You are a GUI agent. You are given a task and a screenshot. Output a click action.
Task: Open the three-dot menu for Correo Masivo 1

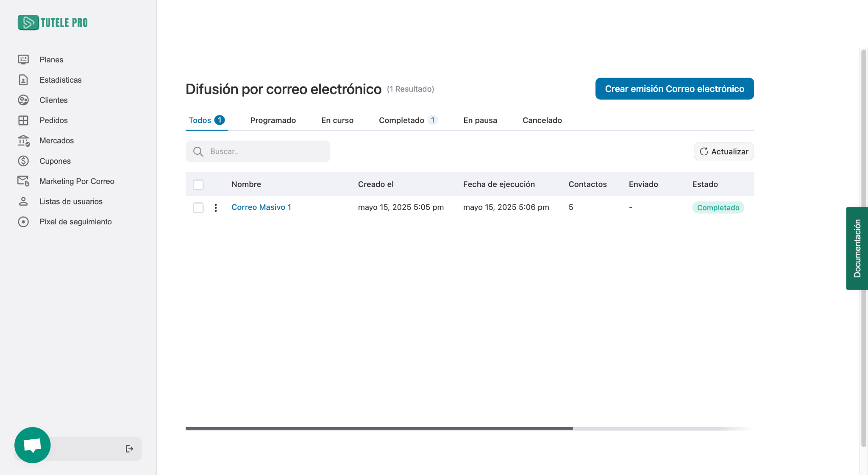point(216,207)
